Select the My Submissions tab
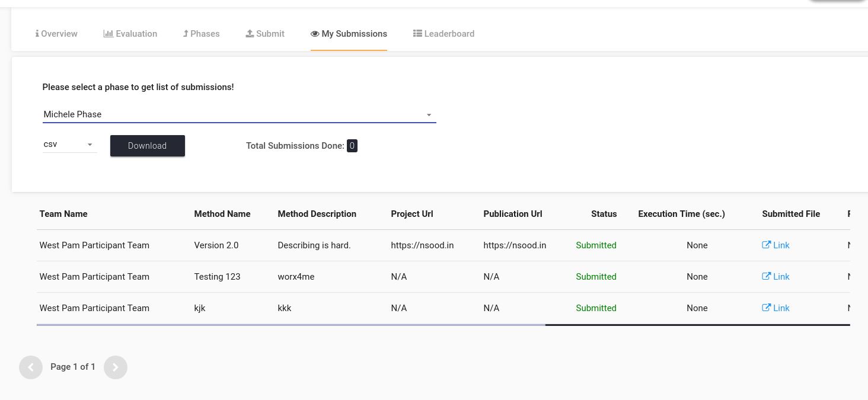 click(349, 34)
